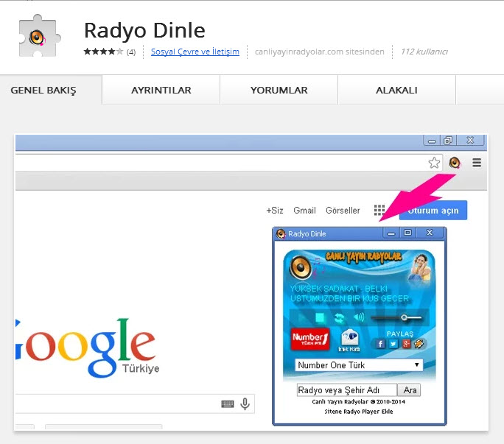The image size is (504, 444).
Task: Click the large speaker logo in the radio banner
Action: pos(301,267)
